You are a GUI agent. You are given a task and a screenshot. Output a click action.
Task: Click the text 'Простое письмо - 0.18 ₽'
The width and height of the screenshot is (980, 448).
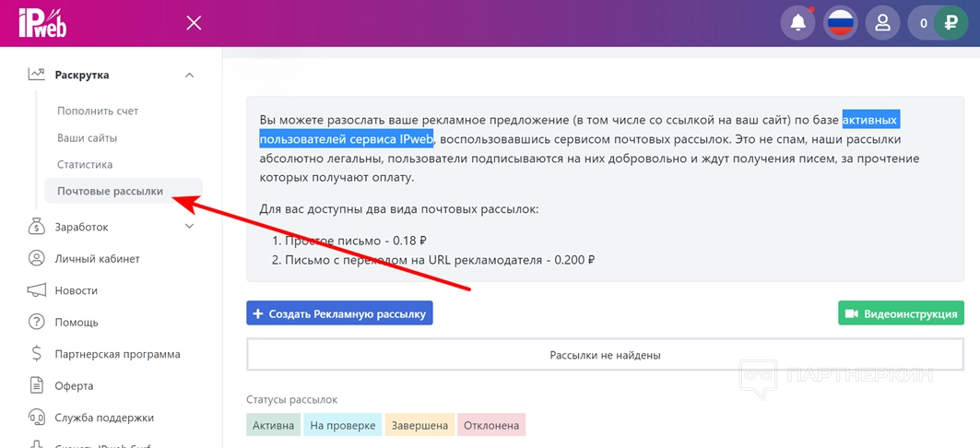pyautogui.click(x=356, y=241)
